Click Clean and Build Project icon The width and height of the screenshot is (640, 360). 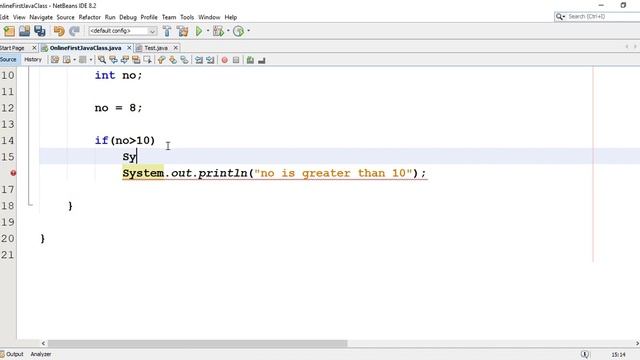point(182,31)
